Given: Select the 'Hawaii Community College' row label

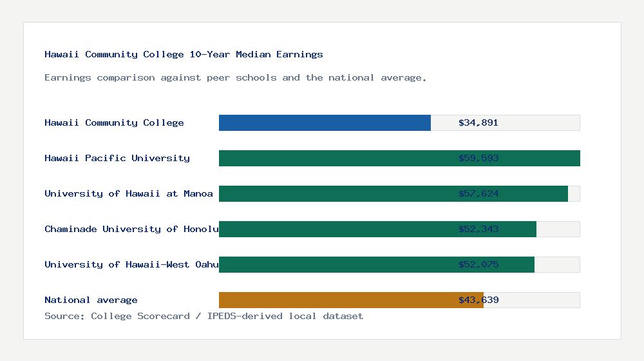Looking at the screenshot, I should pyautogui.click(x=114, y=122).
